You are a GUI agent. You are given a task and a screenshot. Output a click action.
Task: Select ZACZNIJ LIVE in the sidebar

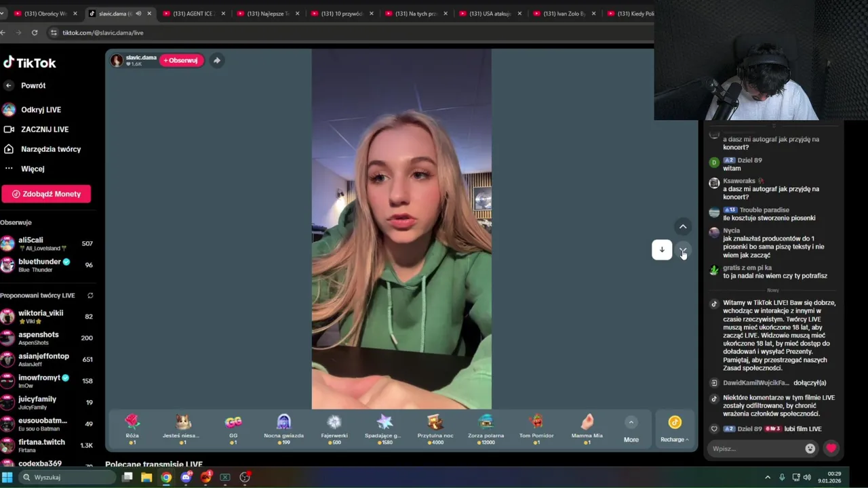pyautogui.click(x=35, y=129)
